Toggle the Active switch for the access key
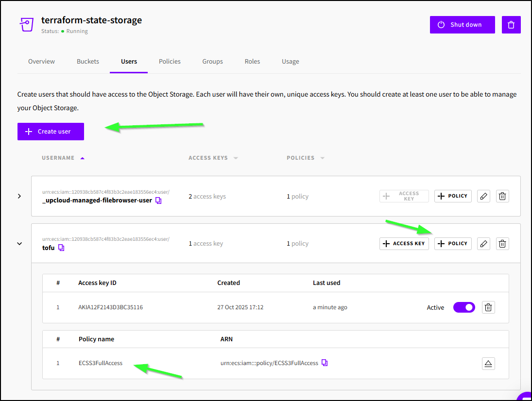Viewport: 532px width, 401px height. point(463,307)
